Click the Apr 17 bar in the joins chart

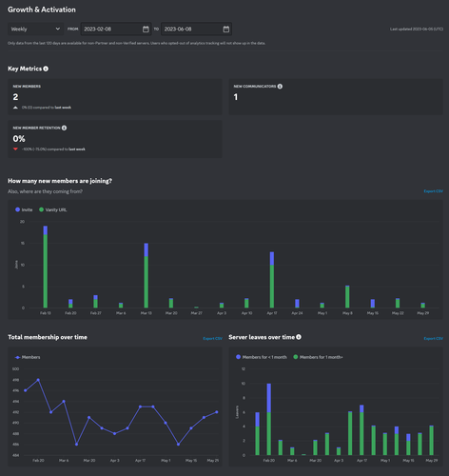[x=272, y=280]
